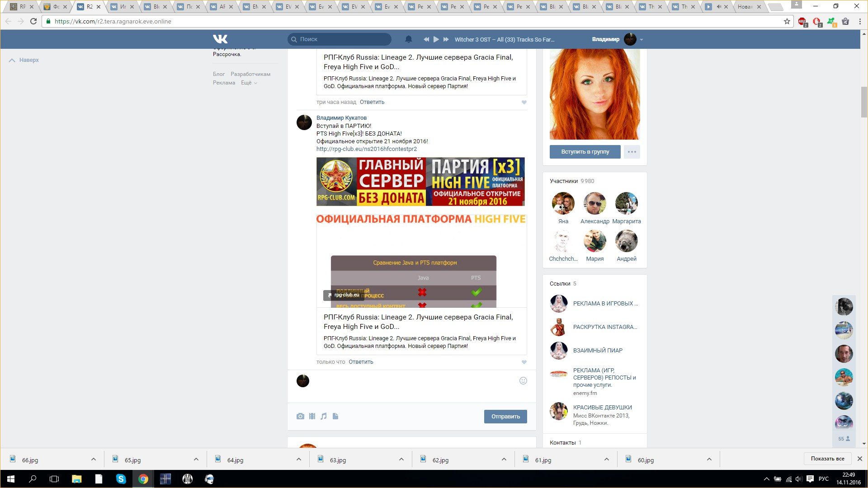Open the notifications bell
The image size is (868, 488).
pyautogui.click(x=408, y=39)
